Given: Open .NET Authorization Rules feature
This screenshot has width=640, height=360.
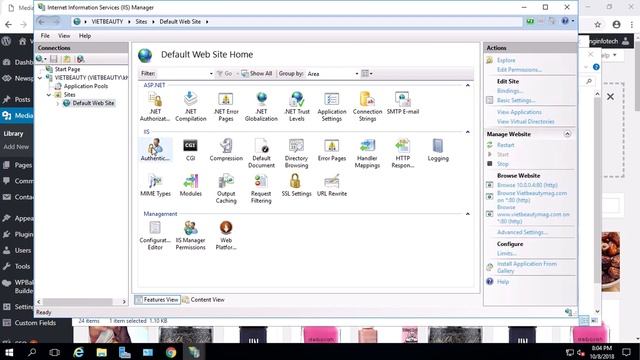Looking at the screenshot, I should (155, 107).
